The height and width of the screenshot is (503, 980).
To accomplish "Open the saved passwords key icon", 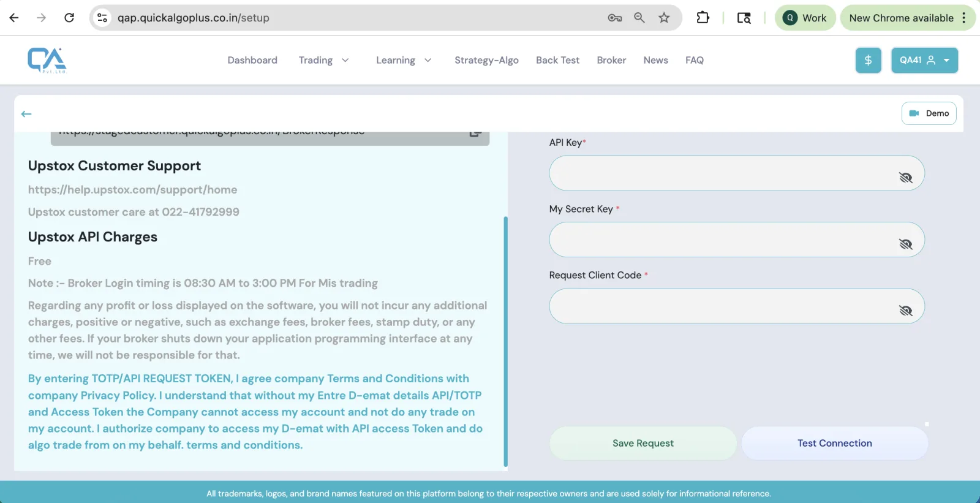I will coord(615,18).
